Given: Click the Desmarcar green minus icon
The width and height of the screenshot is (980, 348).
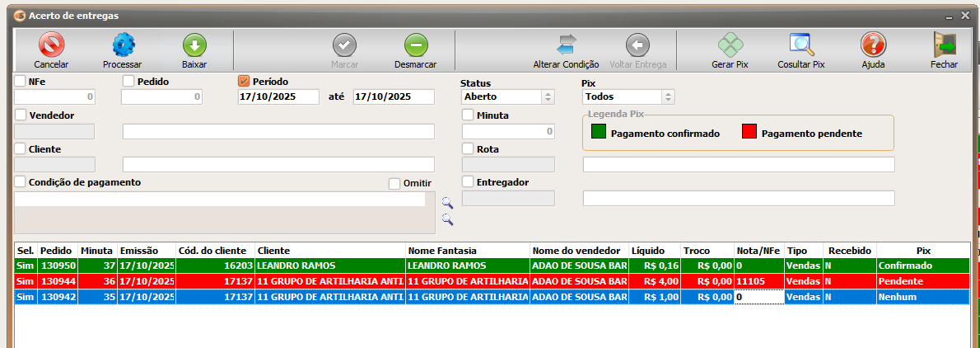Looking at the screenshot, I should 415,45.
